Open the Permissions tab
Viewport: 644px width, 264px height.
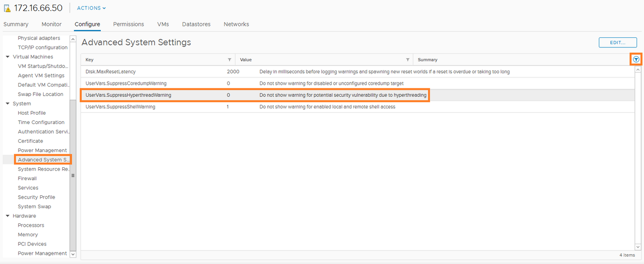pyautogui.click(x=128, y=24)
